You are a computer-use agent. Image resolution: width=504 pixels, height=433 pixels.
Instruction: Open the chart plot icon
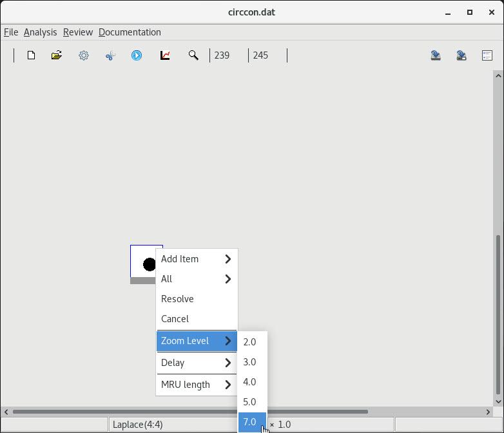[x=165, y=55]
